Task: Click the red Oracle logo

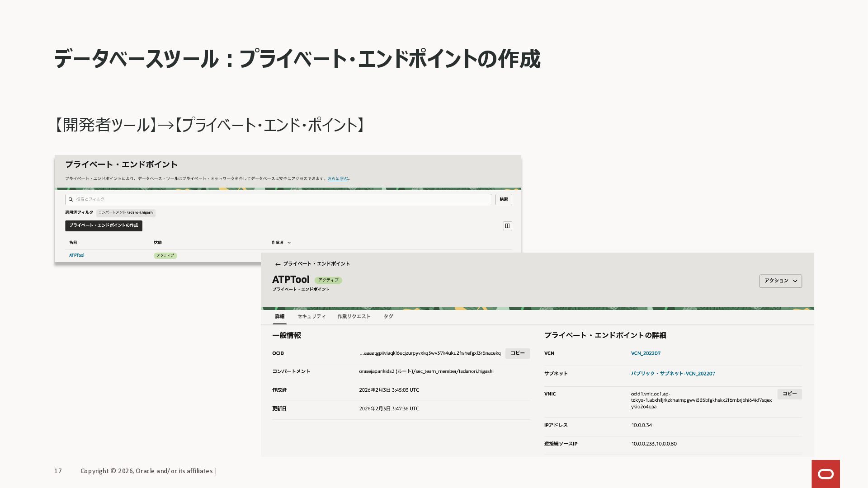Action: (x=826, y=474)
